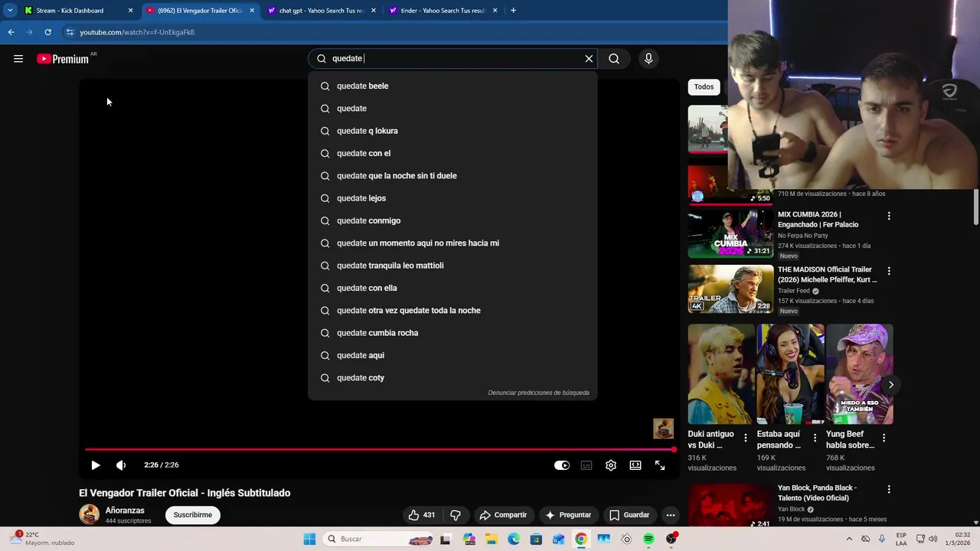Screen dimensions: 980x551
Task: Open Spotify from the taskbar
Action: pos(648,539)
